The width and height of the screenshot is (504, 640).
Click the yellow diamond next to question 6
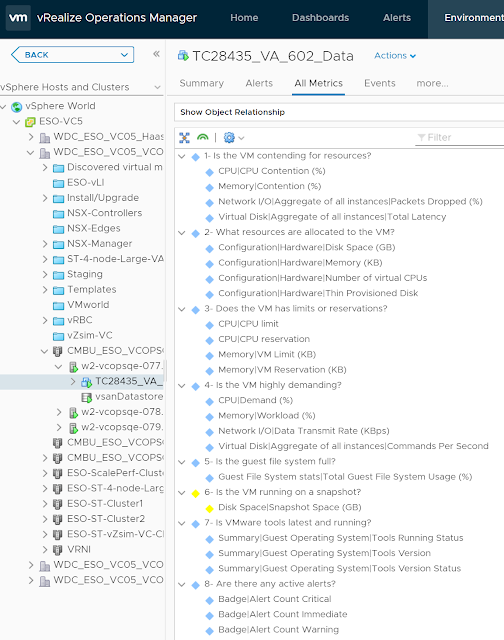[195, 493]
